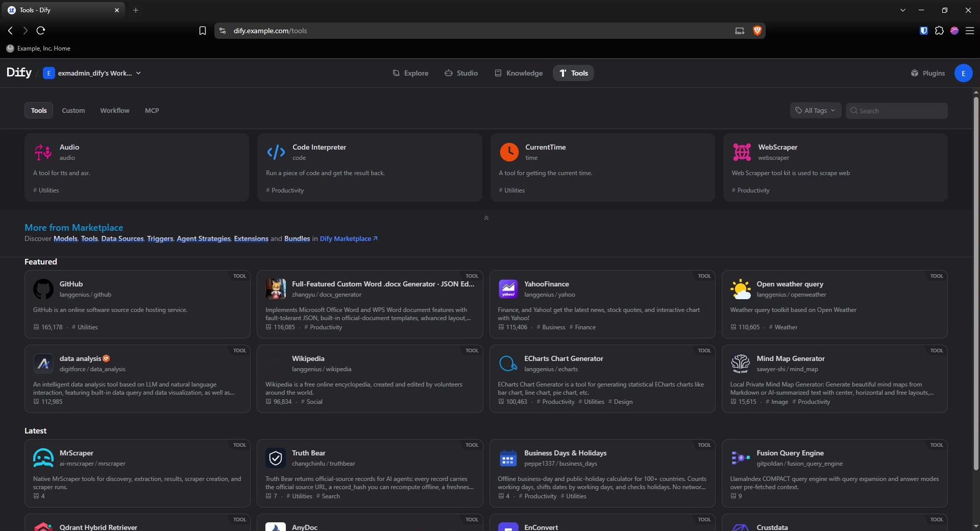Select the Tools navigation item
The width and height of the screenshot is (980, 531).
573,73
